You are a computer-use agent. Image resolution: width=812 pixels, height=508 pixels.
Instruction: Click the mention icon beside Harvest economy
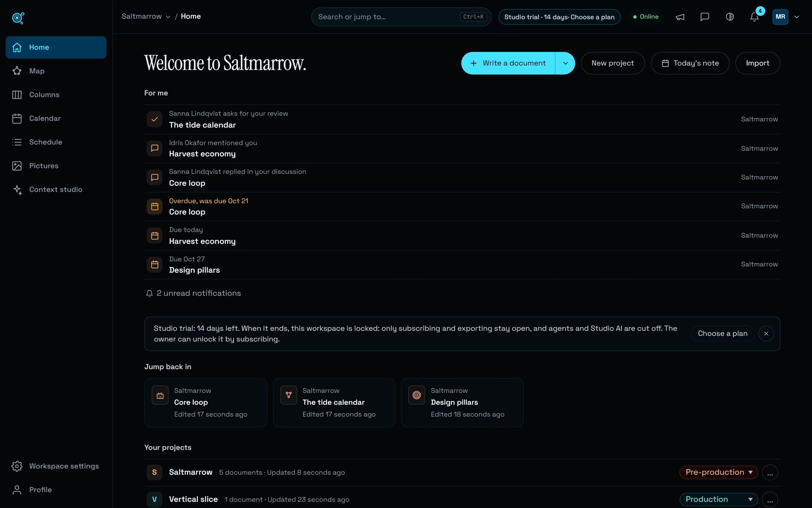[x=154, y=148]
